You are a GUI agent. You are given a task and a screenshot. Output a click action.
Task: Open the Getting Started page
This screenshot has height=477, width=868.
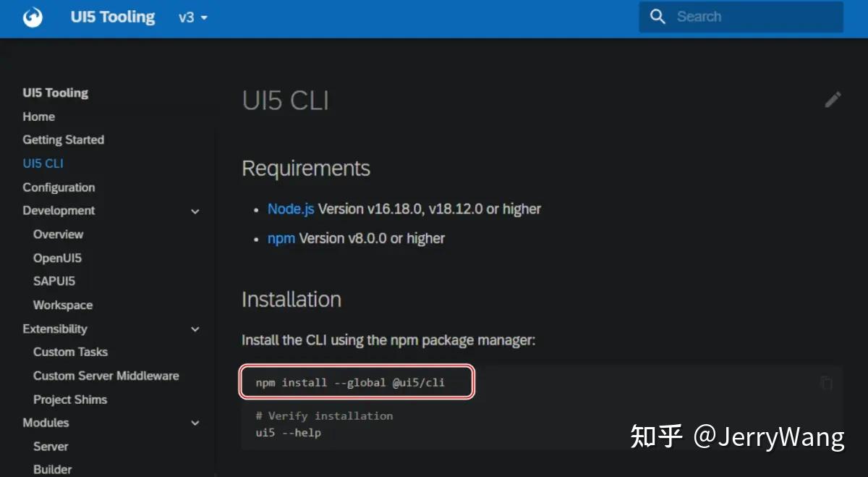click(x=63, y=140)
